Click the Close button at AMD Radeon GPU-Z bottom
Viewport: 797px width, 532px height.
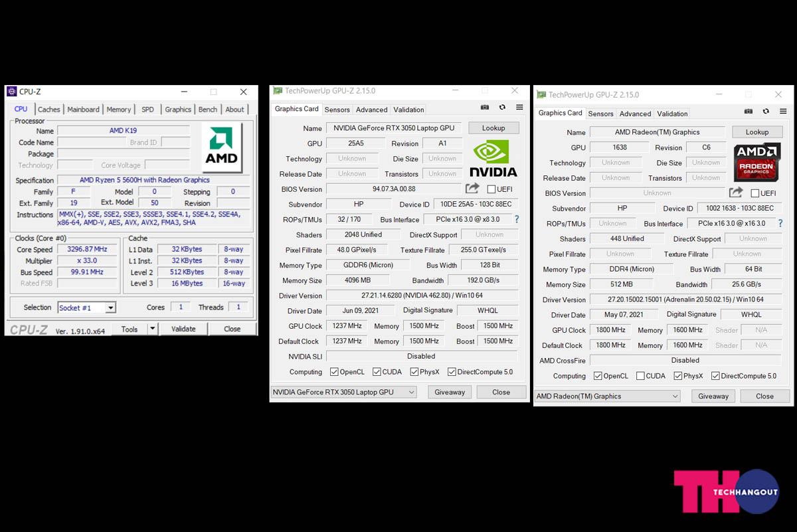[x=765, y=396]
